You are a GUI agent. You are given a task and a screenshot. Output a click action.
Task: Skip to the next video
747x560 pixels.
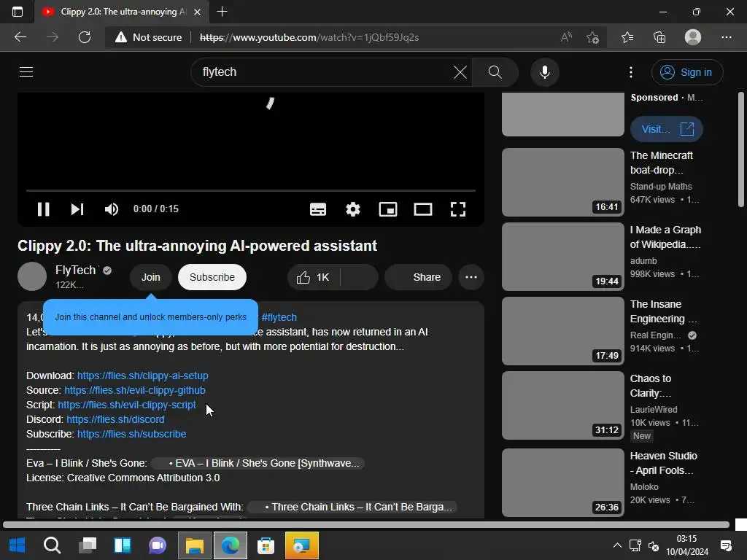(77, 209)
